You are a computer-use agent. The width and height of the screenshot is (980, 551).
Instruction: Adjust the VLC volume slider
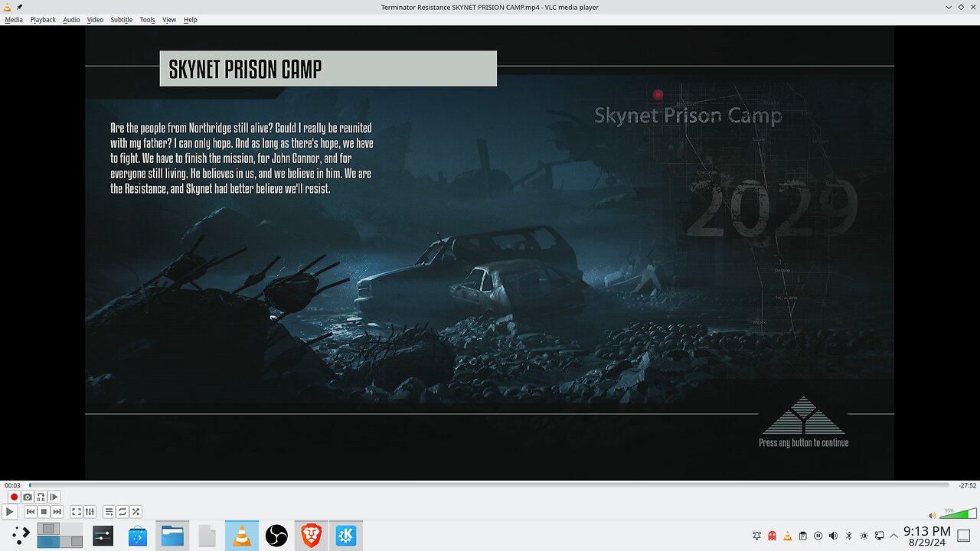(x=958, y=514)
